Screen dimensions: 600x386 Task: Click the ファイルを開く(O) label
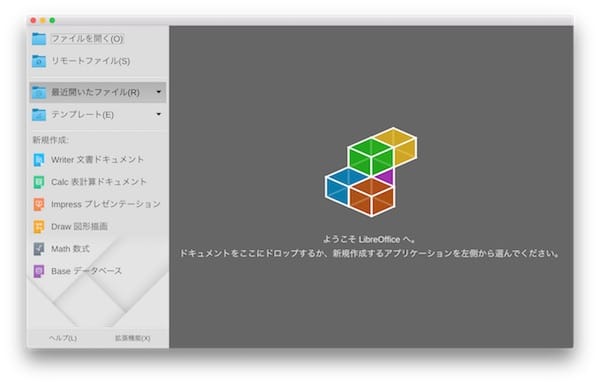pyautogui.click(x=87, y=39)
